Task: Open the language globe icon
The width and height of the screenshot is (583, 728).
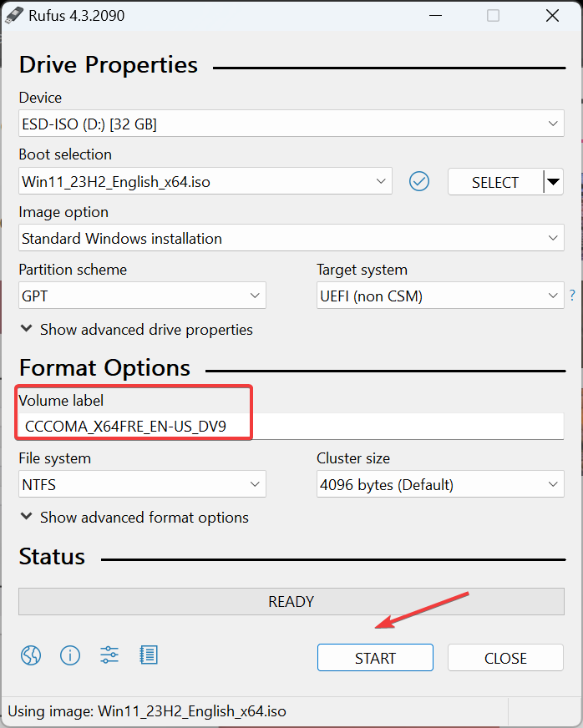Action: click(x=31, y=655)
